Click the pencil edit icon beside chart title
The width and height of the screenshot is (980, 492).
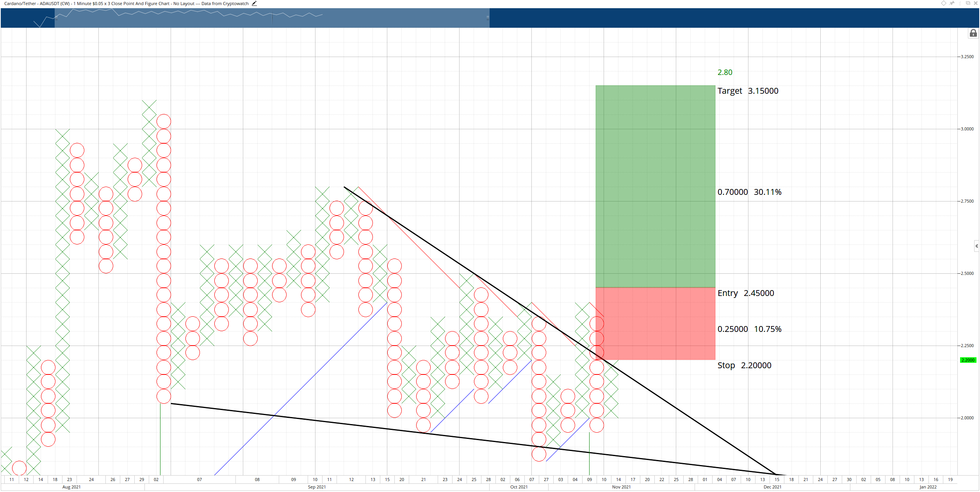(254, 4)
